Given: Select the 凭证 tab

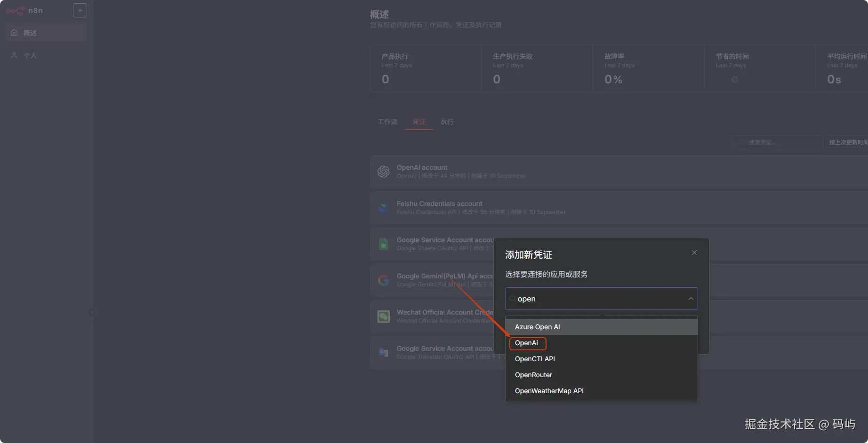Looking at the screenshot, I should pos(419,122).
